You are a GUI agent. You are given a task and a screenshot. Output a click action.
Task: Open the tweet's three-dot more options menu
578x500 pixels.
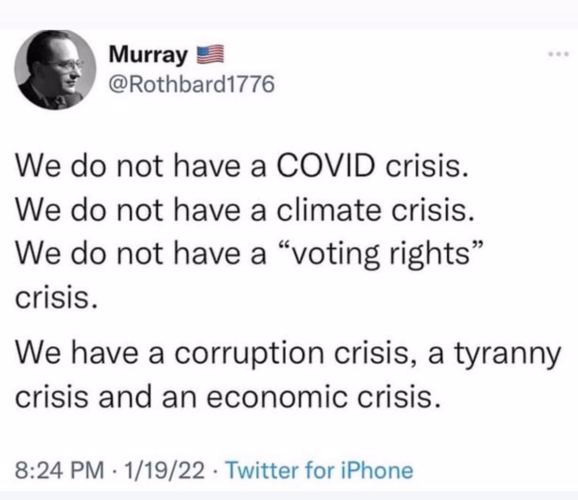click(558, 55)
